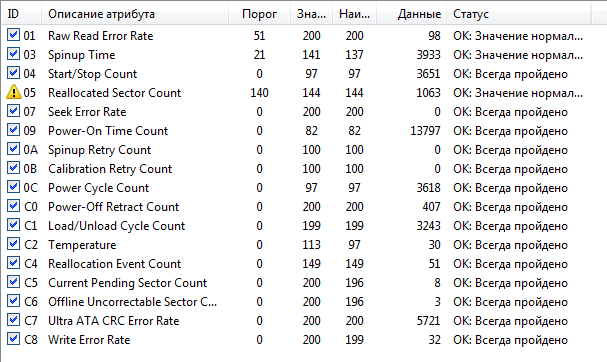Screen dimensions: 607x362
Task: Sort by the Данные column header
Action: point(412,14)
